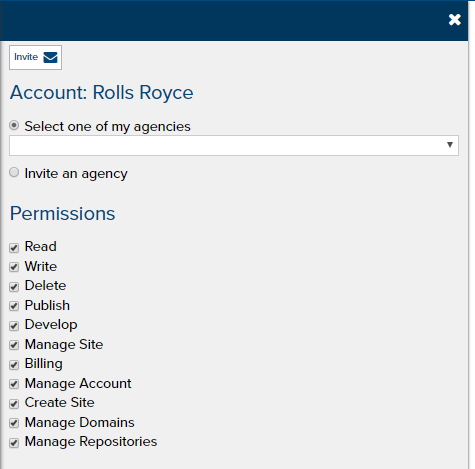Disable the Billing permission checkbox

point(14,365)
